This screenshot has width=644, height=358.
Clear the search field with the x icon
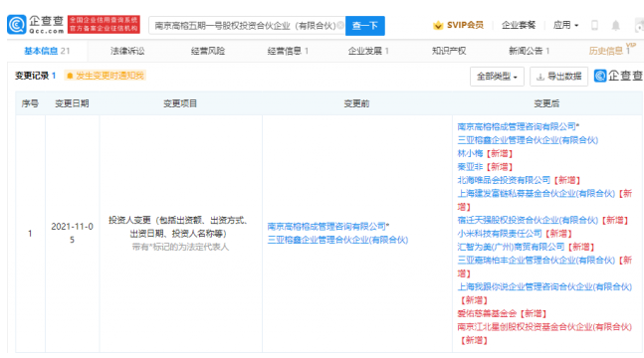click(340, 26)
